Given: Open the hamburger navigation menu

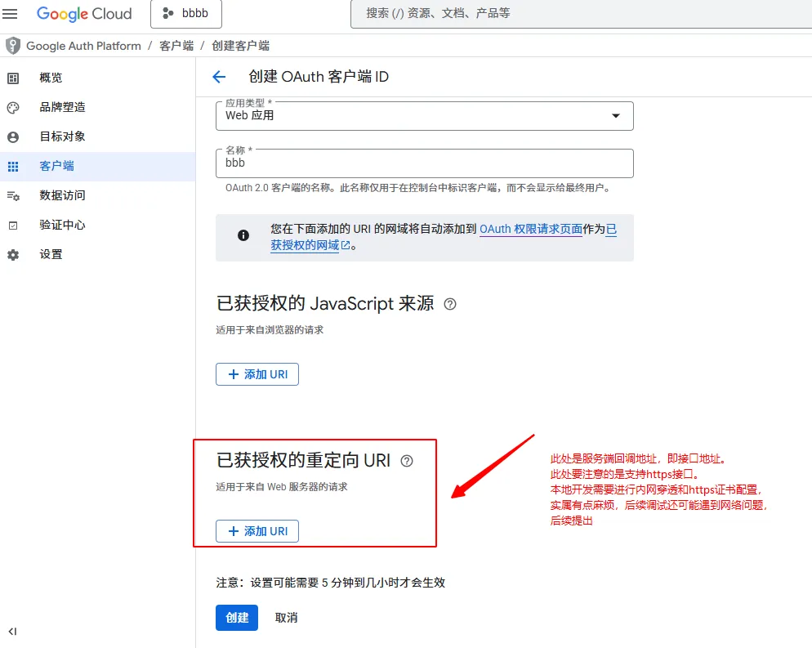Looking at the screenshot, I should (x=11, y=14).
